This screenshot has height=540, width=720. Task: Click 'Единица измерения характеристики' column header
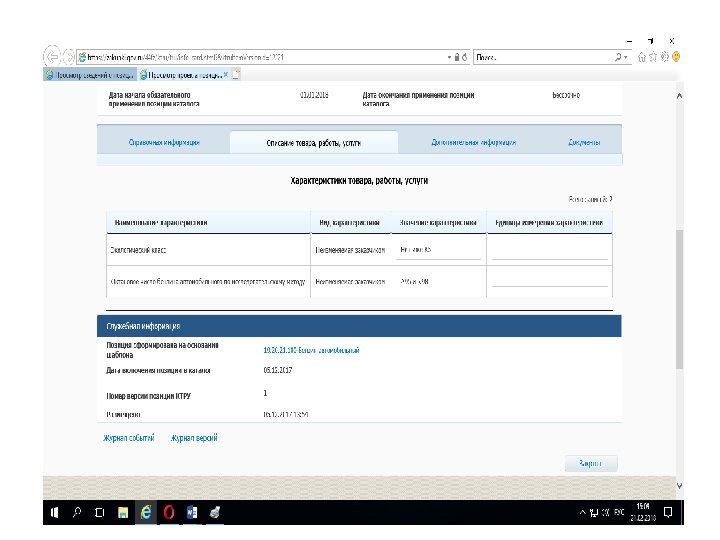tap(549, 223)
